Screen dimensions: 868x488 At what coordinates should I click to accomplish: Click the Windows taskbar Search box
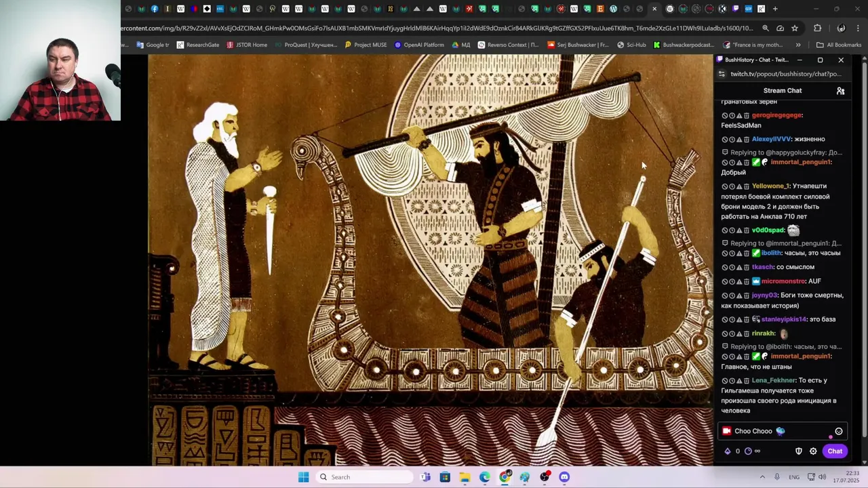pyautogui.click(x=365, y=477)
